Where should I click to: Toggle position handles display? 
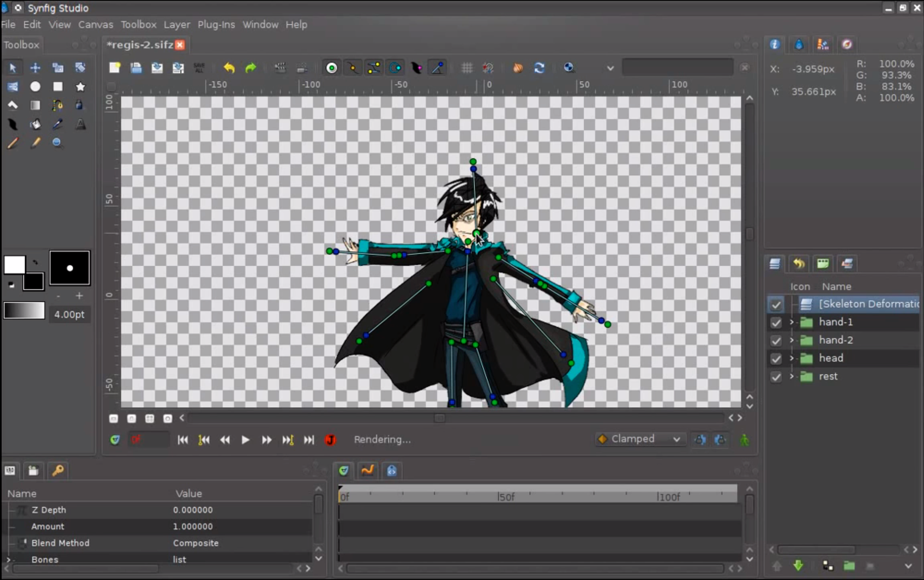332,68
